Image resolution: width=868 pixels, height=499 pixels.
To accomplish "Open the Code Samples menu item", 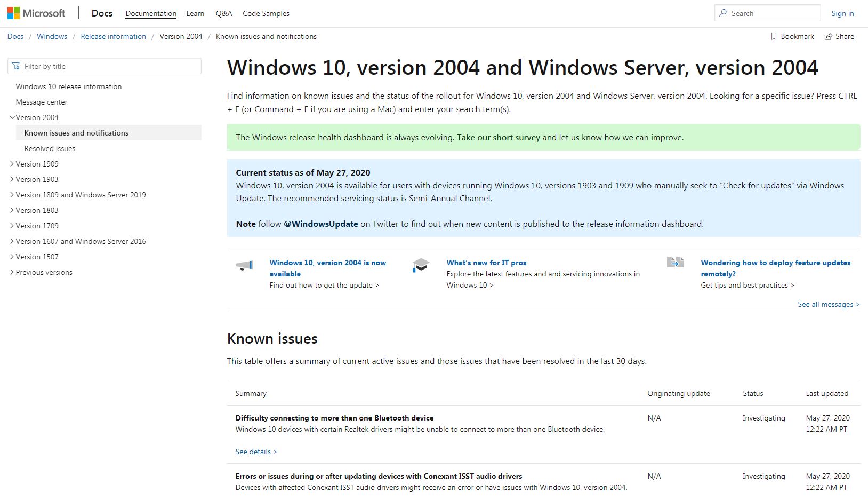I will (x=266, y=13).
